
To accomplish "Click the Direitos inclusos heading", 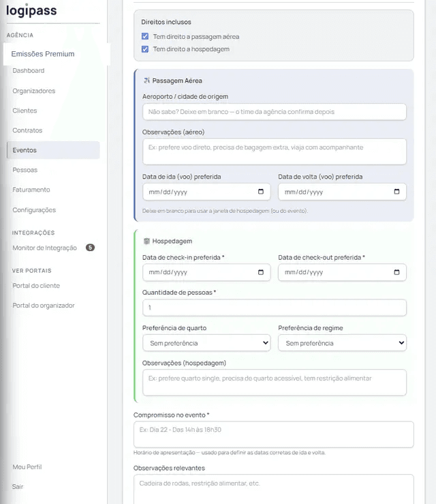I will click(166, 23).
